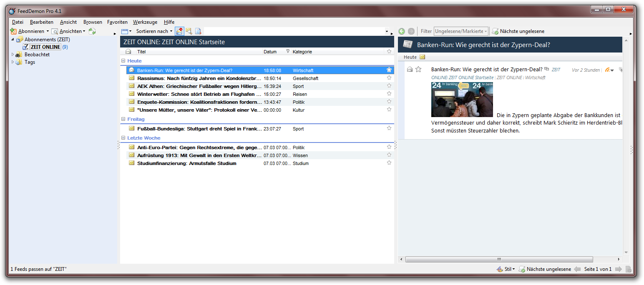
Task: Collapse the 'Letzte Woche' group
Action: click(123, 138)
